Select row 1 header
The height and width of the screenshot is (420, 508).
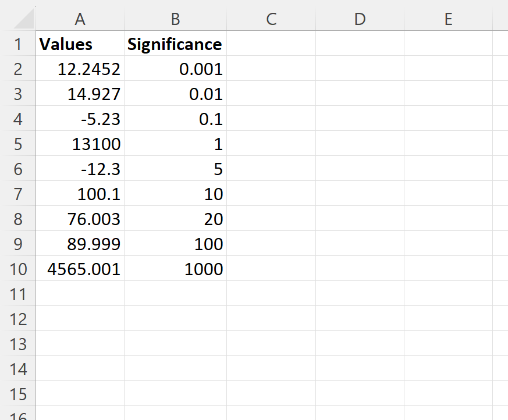coord(18,44)
